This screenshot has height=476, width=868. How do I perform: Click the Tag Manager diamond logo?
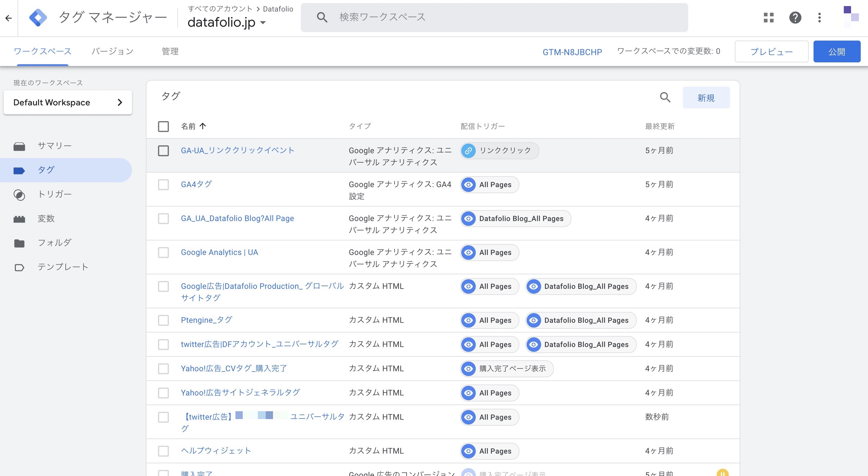(38, 18)
